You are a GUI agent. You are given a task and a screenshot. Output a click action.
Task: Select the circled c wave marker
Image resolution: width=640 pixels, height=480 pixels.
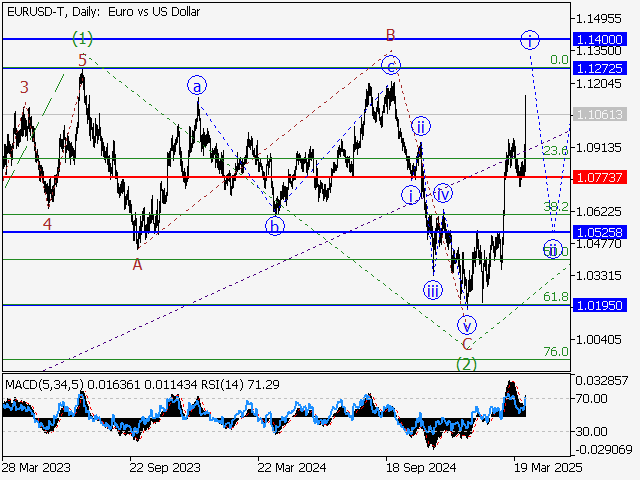tap(392, 66)
